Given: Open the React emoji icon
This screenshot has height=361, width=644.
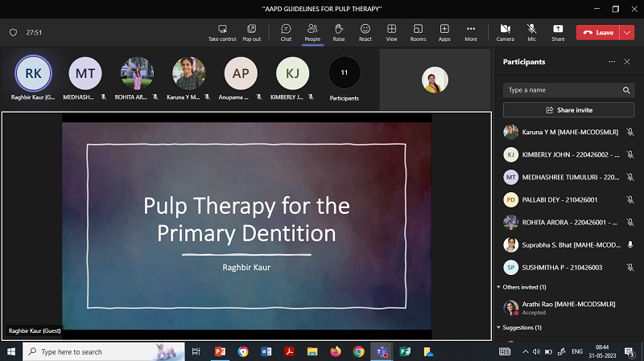Looking at the screenshot, I should click(x=365, y=32).
